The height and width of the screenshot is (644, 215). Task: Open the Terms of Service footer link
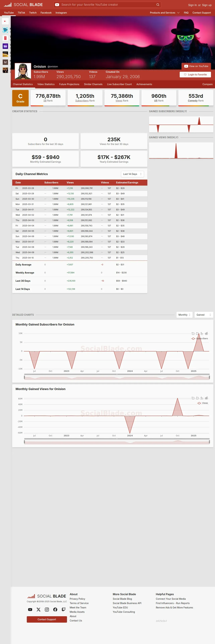coord(79,603)
